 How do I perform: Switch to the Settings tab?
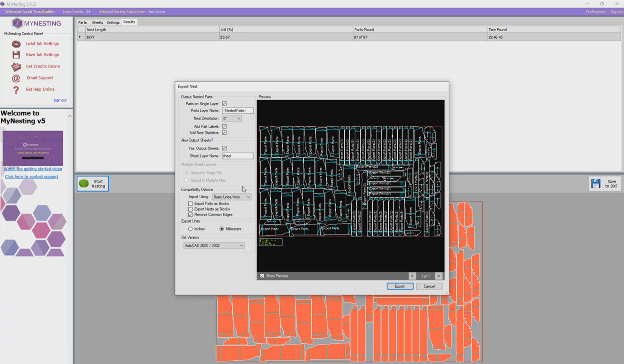(113, 22)
